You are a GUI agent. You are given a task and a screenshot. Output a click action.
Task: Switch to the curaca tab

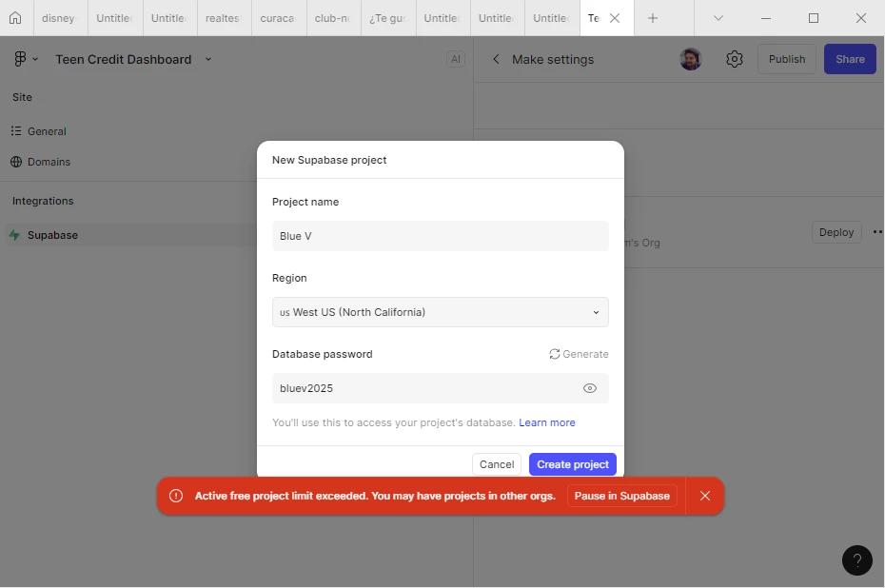278,18
